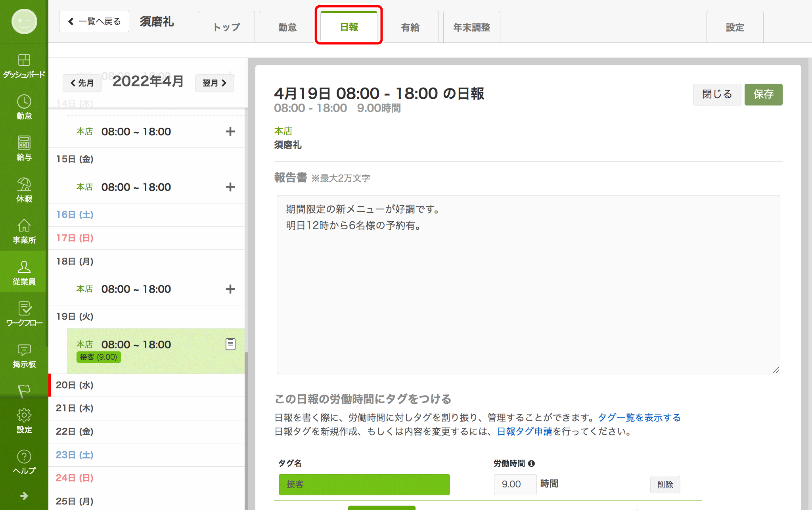Select the green 接客 tag swatch

tap(364, 484)
